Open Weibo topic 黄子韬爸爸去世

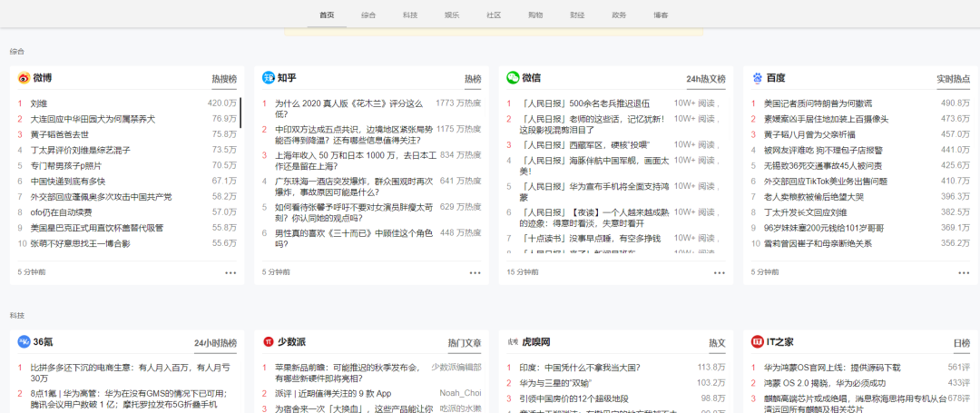(59, 134)
